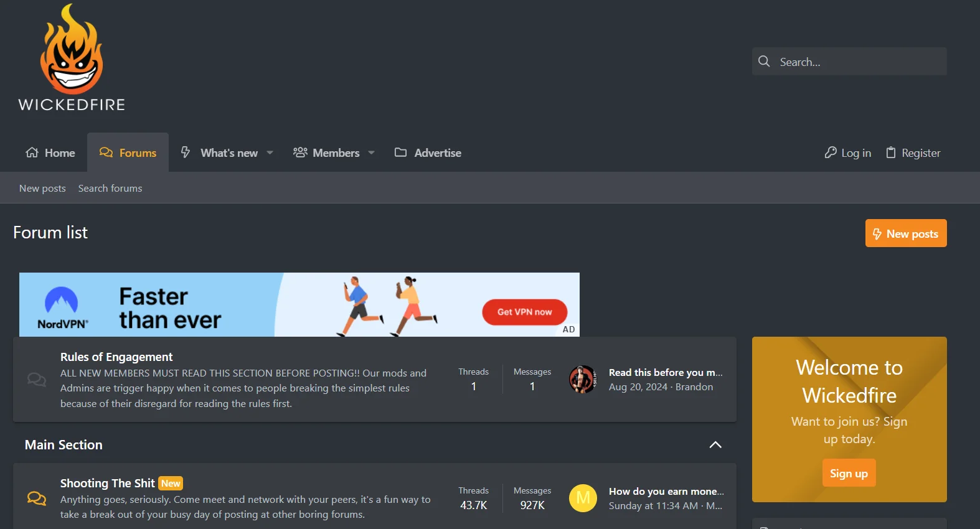Click the 'Sunday at 11:34 AM' timestamp
The width and height of the screenshot is (980, 529).
(653, 505)
